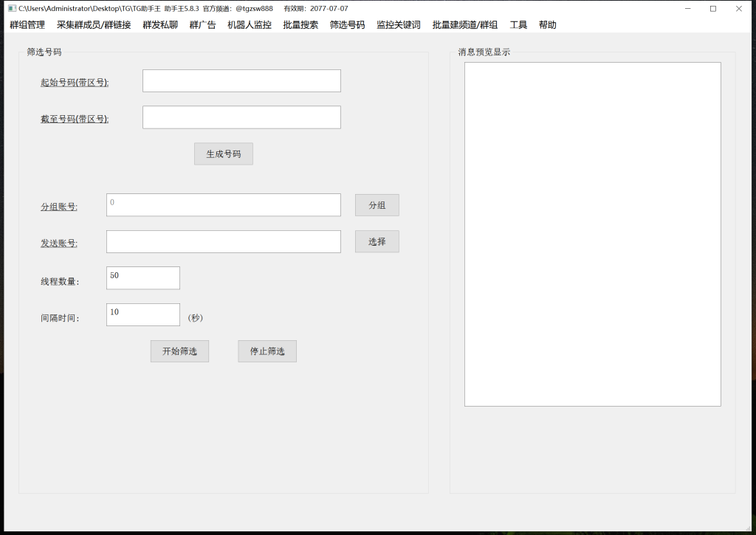Screen dimensions: 756x535
Task: Click the 线程数量 label
Action: point(60,281)
